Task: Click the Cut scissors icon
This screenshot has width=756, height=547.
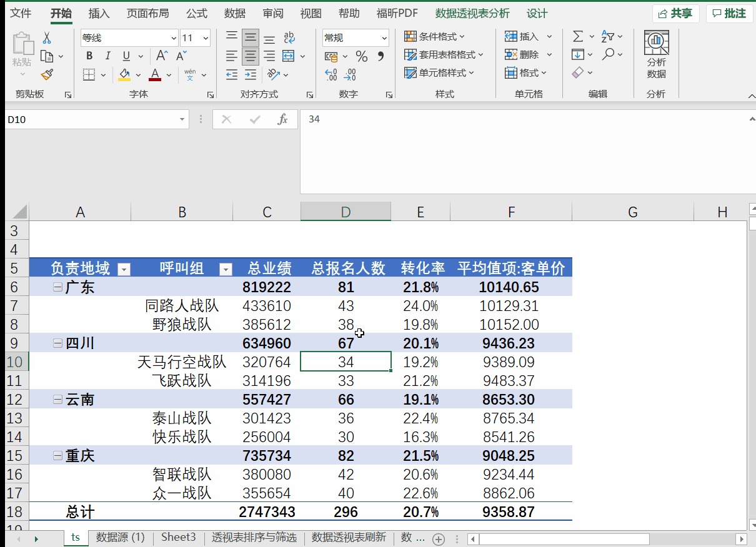Action: pyautogui.click(x=46, y=38)
